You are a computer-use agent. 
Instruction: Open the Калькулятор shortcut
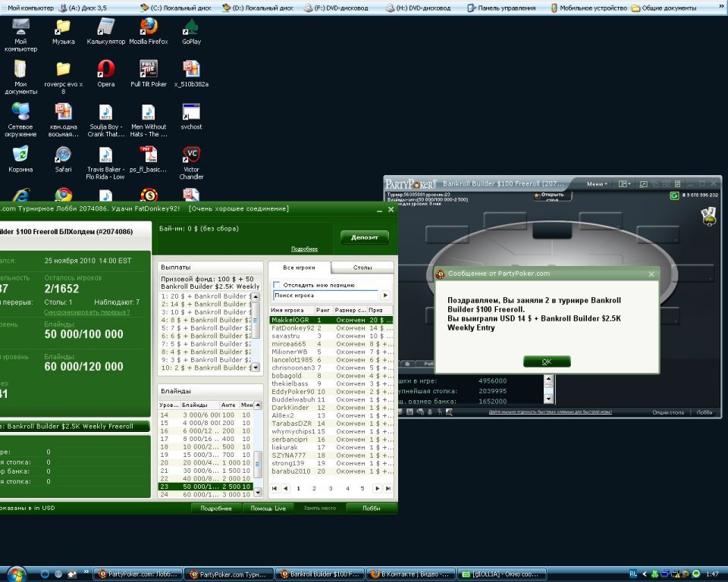[x=106, y=32]
